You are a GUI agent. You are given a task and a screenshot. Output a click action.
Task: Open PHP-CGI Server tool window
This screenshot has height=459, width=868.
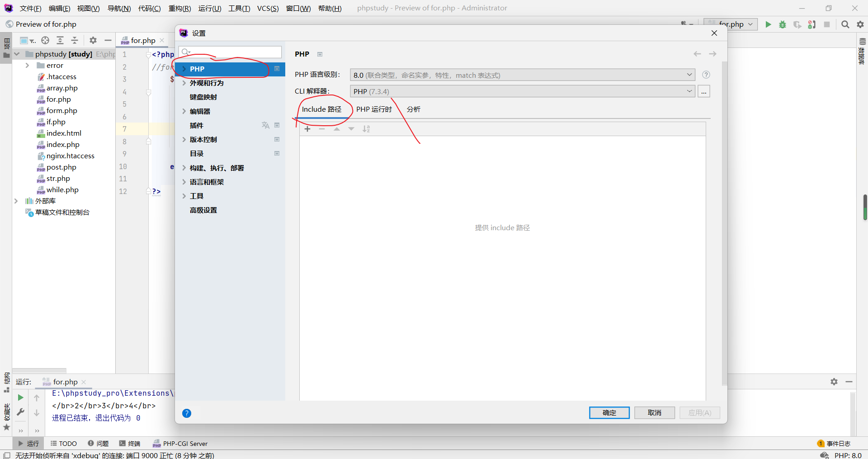pos(180,444)
